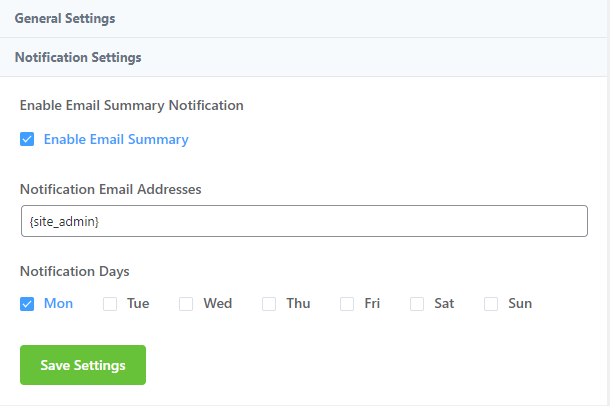
Task: Uncheck the Mon checkbox box
Action: 27,304
